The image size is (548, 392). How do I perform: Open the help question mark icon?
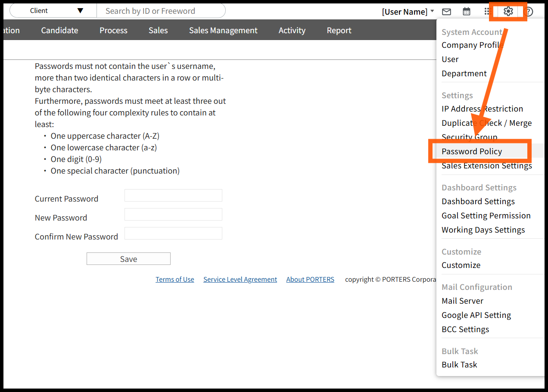coord(529,12)
